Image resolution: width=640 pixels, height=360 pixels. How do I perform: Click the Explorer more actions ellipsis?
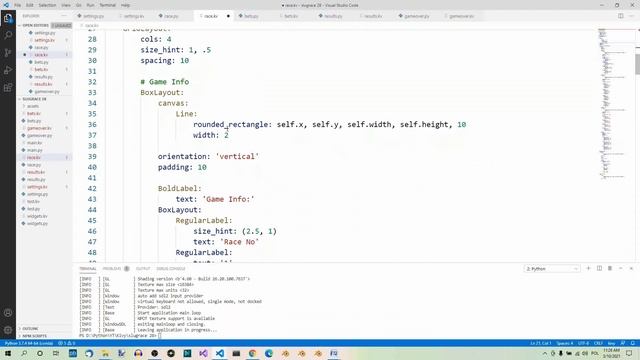[x=64, y=16]
